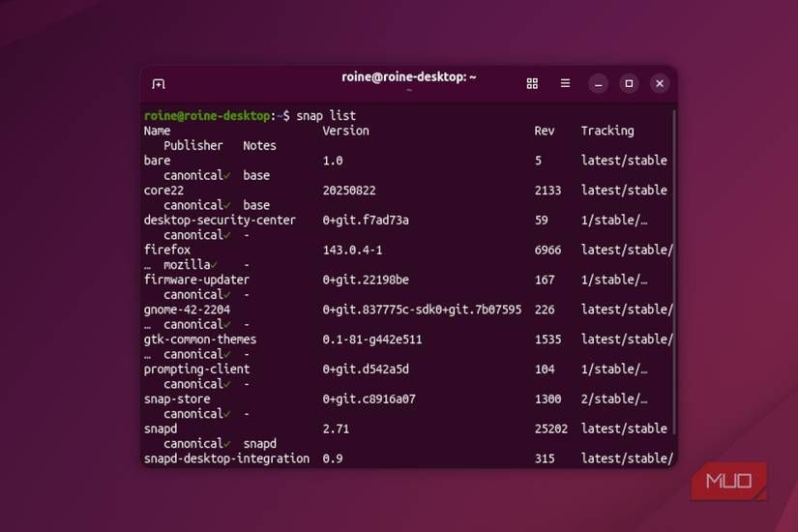Click the mozilla publisher name
The width and height of the screenshot is (798, 532).
[187, 265]
